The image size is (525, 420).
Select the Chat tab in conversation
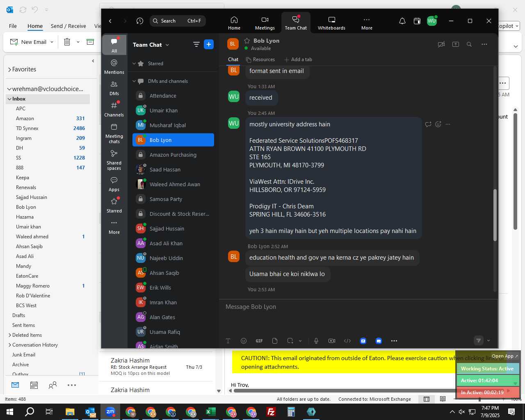[x=233, y=59]
